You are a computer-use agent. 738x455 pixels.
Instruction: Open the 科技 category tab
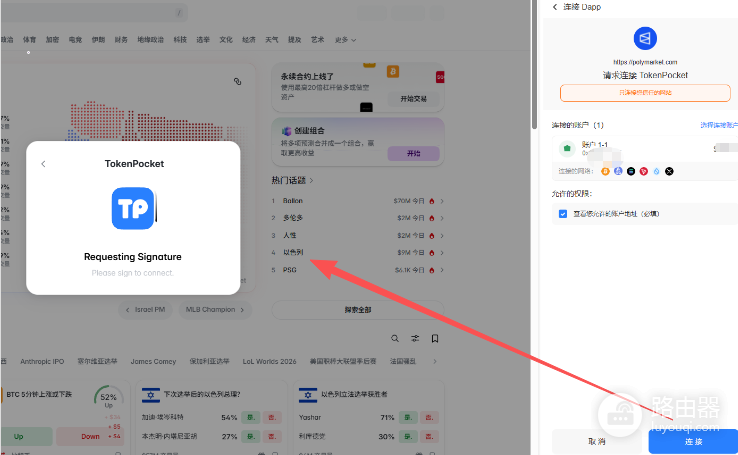click(180, 40)
